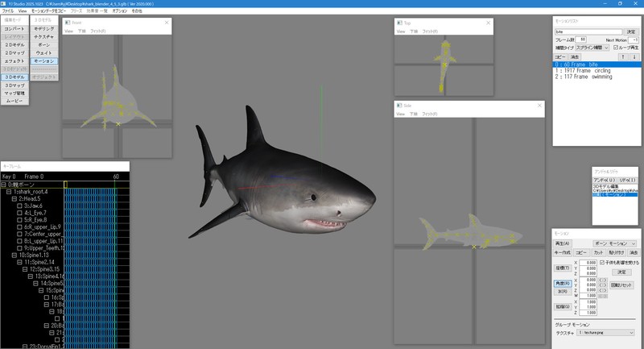Open the ボーン モーション dropdown
This screenshot has width=644, height=349.
[615, 243]
